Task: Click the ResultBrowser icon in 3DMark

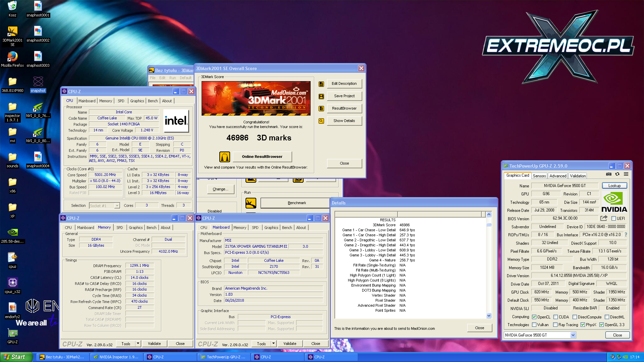Action: coord(321,109)
